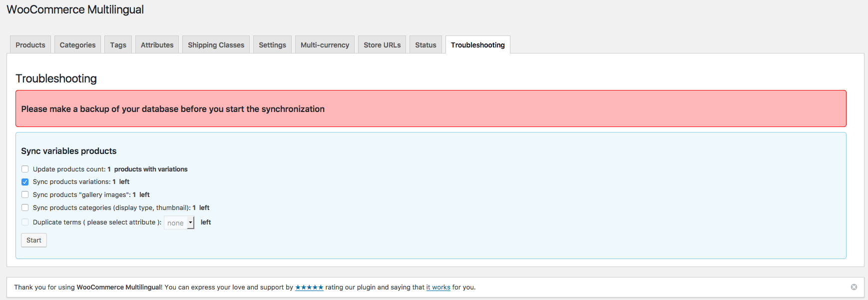Uncheck Sync products variations checkbox

(25, 182)
